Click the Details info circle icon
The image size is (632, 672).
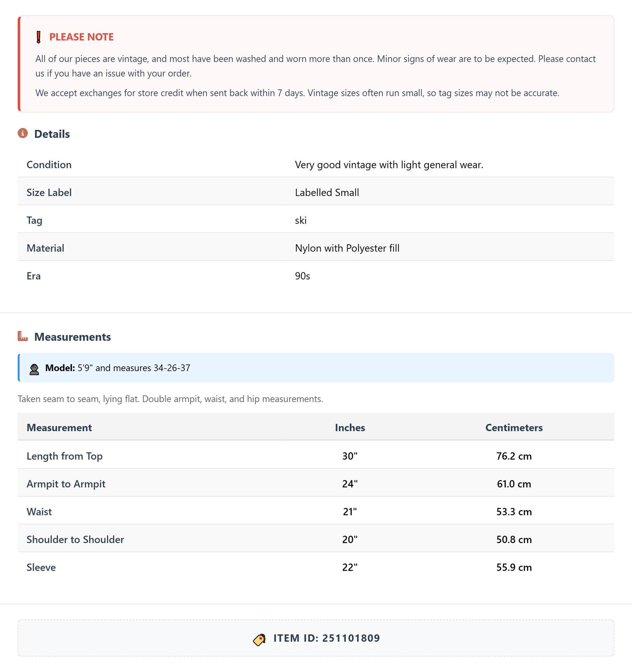pyautogui.click(x=23, y=133)
